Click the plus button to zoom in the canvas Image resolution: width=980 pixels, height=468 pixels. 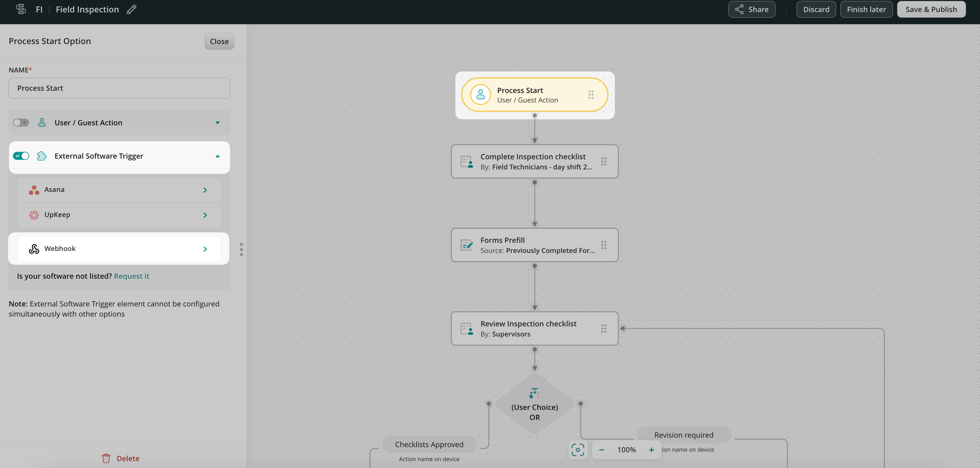point(651,450)
